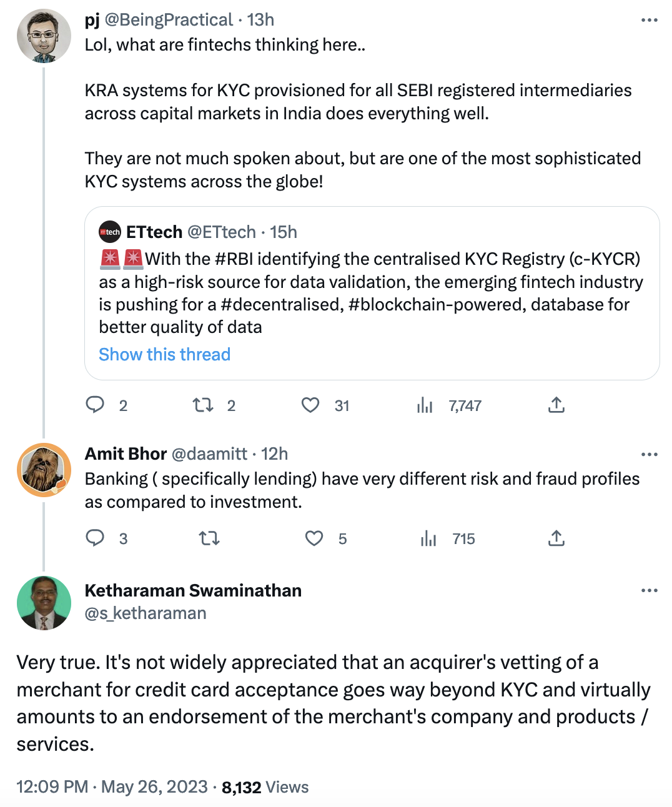
Task: Reply to pj's tweet
Action: point(95,405)
